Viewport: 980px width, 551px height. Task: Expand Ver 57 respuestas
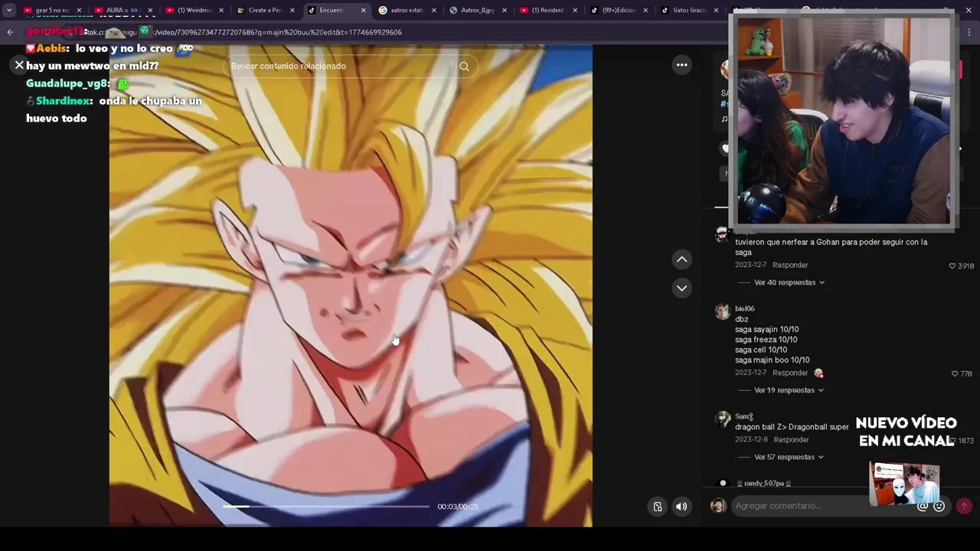point(789,457)
